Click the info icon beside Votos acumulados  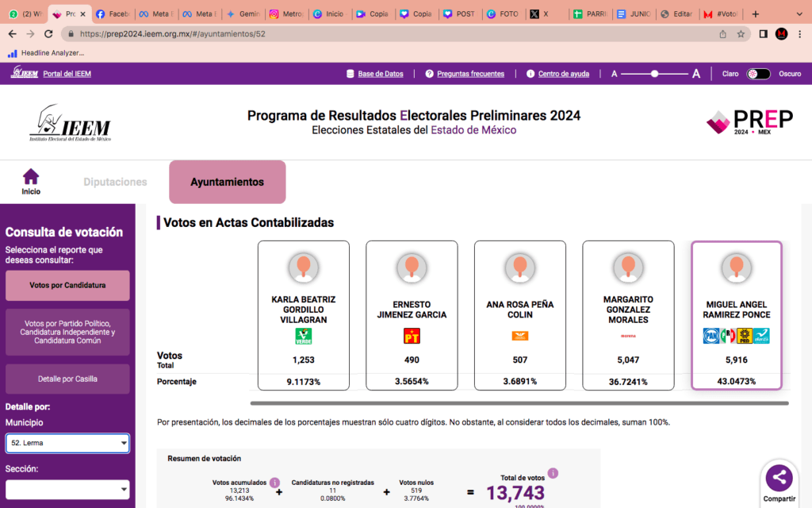click(274, 482)
